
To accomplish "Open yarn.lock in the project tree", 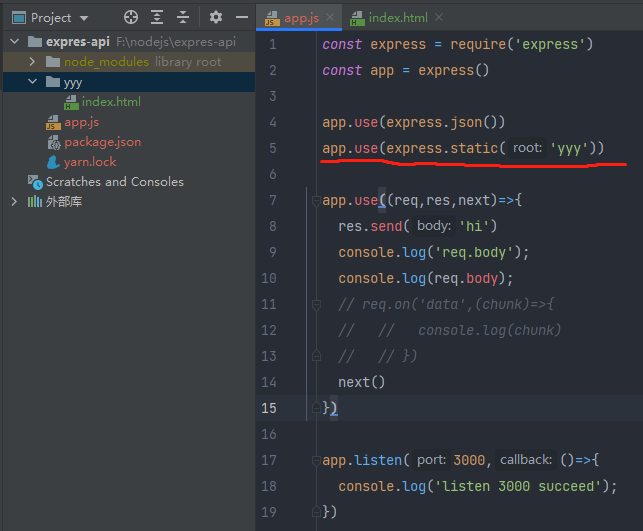I will [90, 162].
